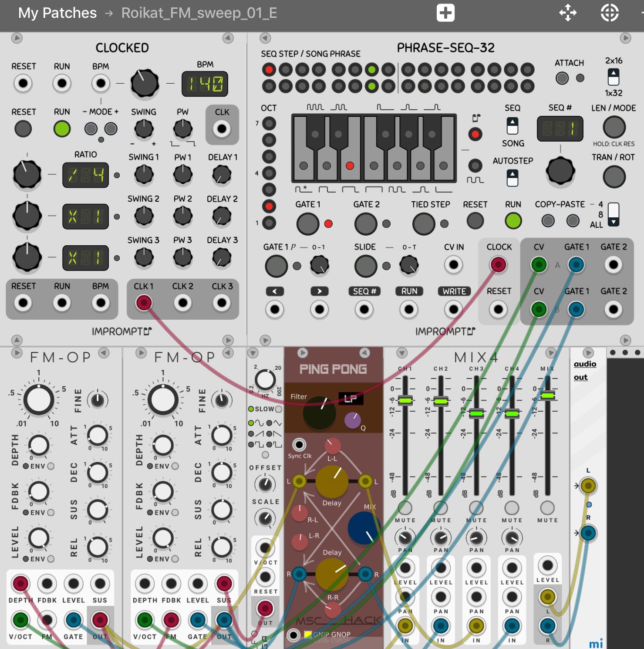Mute channel 1 on MIX4
The width and height of the screenshot is (644, 649).
point(405,507)
